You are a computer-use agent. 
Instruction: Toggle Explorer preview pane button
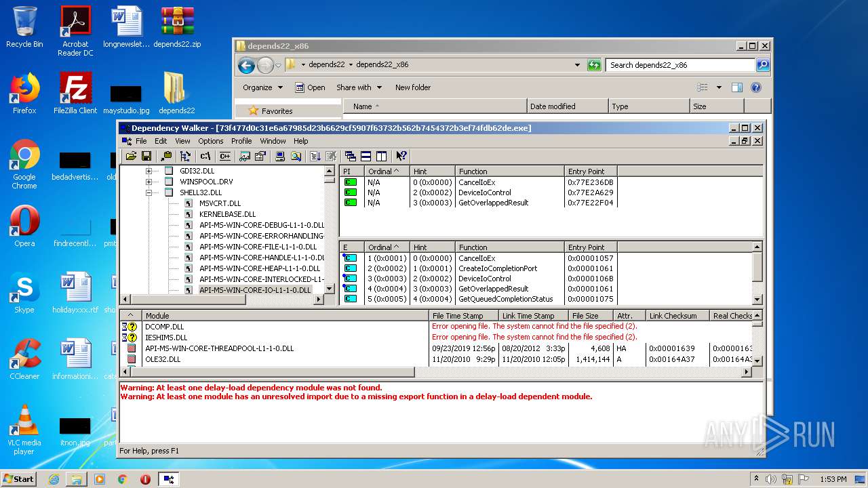pyautogui.click(x=737, y=87)
